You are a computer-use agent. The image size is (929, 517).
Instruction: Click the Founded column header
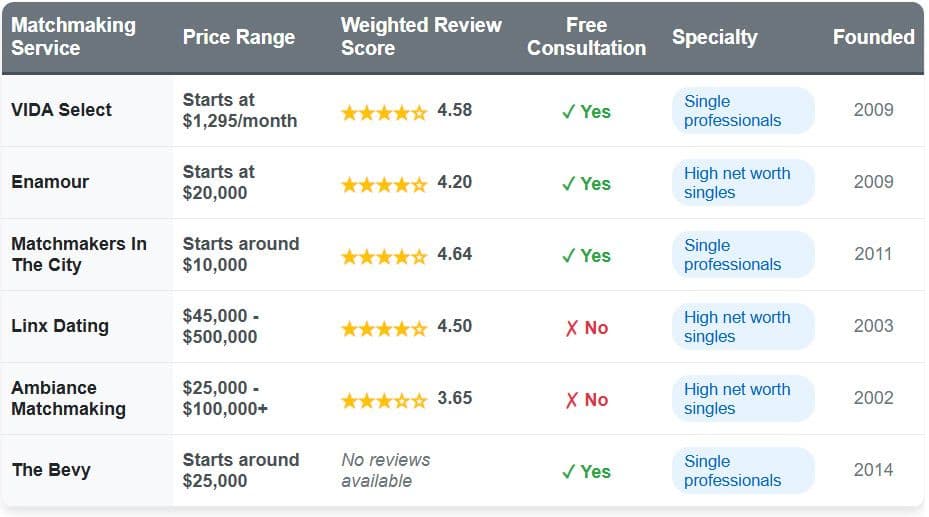[x=873, y=37]
